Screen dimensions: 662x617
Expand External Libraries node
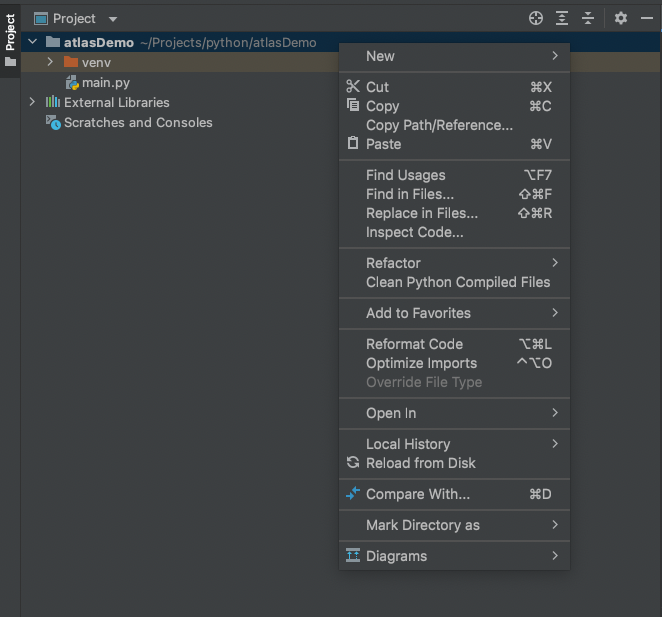(x=32, y=102)
